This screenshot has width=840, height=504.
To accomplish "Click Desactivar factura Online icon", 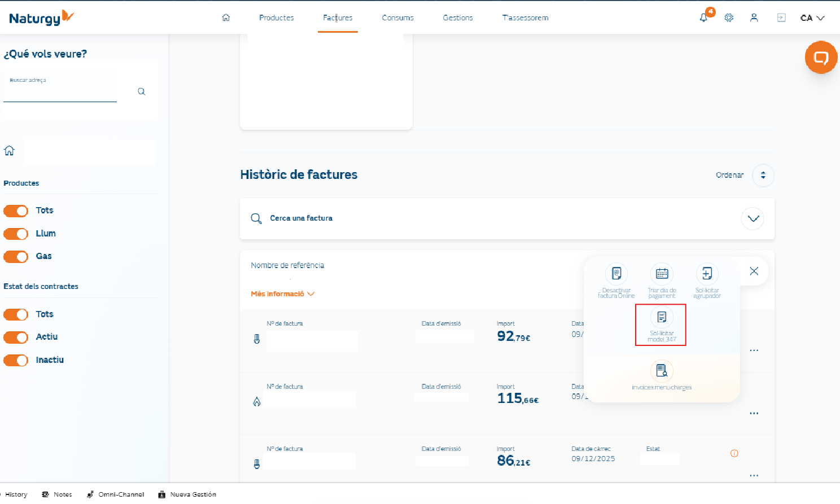I will pyautogui.click(x=616, y=274).
